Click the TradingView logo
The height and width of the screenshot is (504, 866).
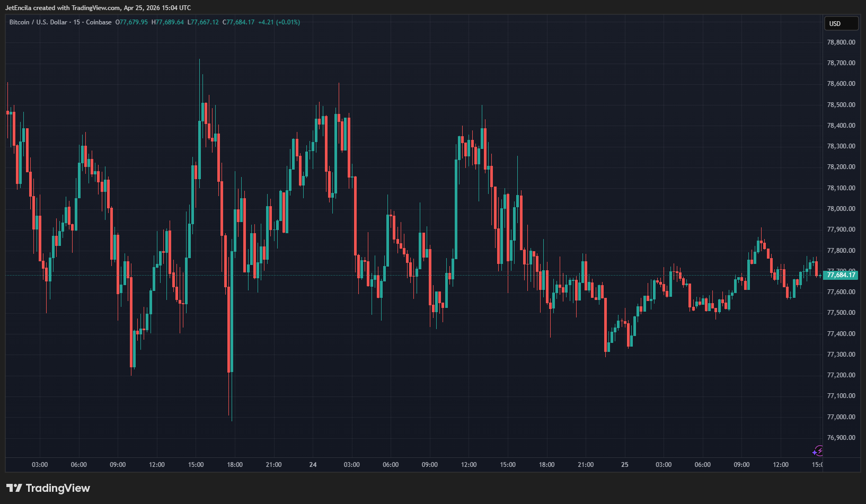click(48, 488)
